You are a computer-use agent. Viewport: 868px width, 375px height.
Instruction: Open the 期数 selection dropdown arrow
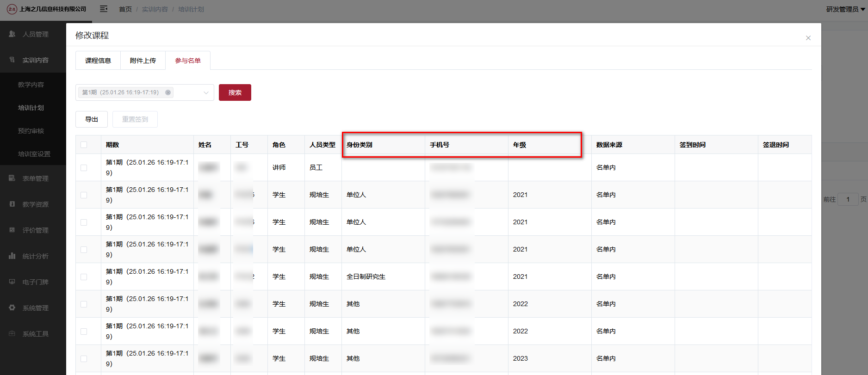(206, 92)
